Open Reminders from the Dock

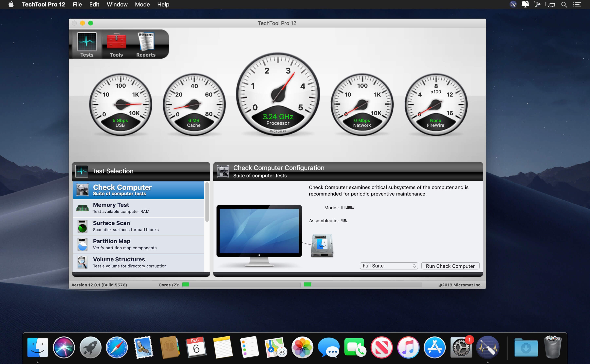[x=249, y=347]
